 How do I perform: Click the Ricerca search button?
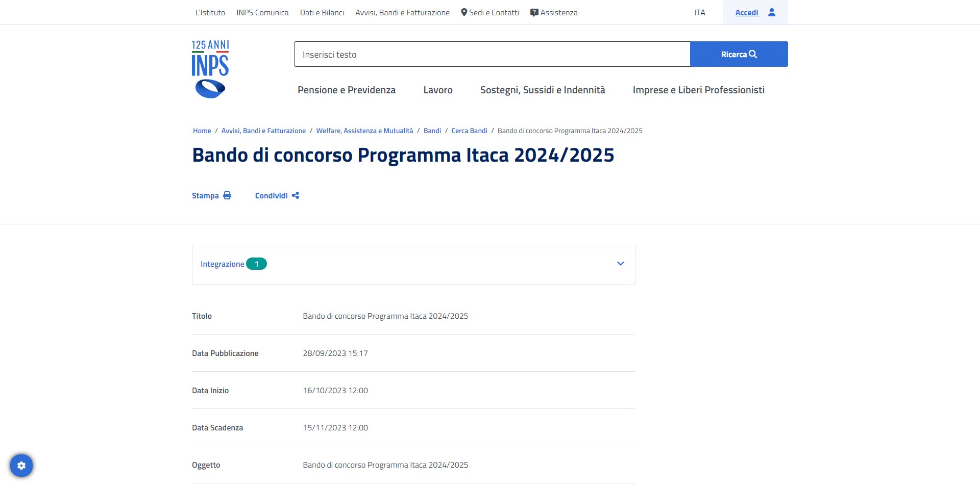(739, 54)
